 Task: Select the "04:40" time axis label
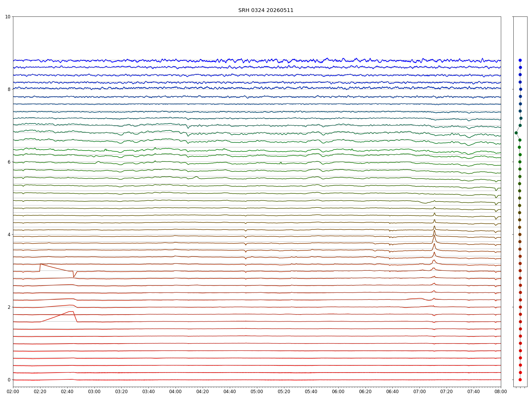click(x=230, y=392)
